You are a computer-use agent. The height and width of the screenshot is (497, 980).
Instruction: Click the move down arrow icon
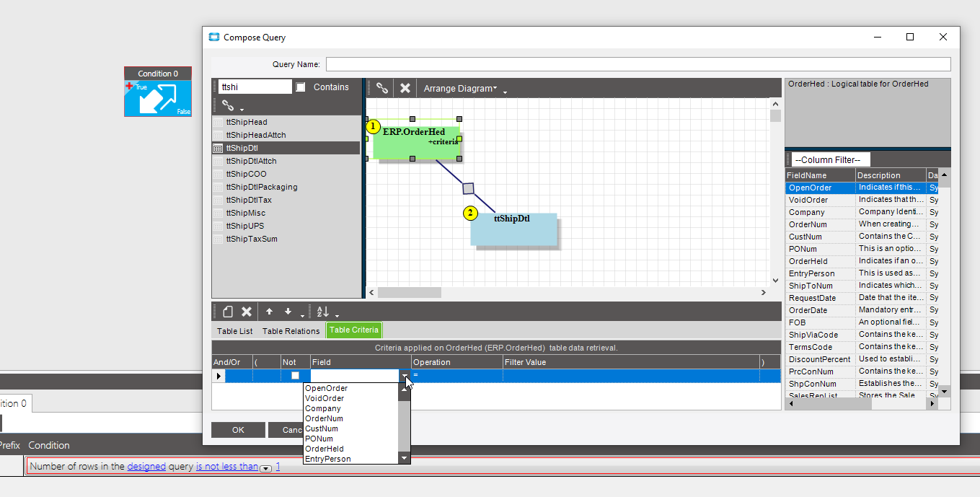pyautogui.click(x=288, y=312)
